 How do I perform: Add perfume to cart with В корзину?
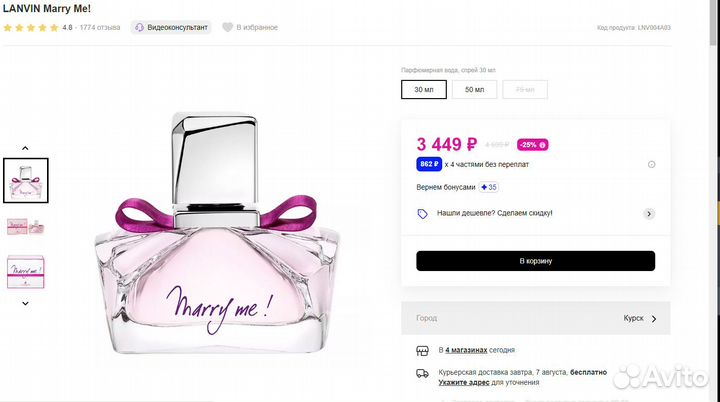tap(535, 260)
